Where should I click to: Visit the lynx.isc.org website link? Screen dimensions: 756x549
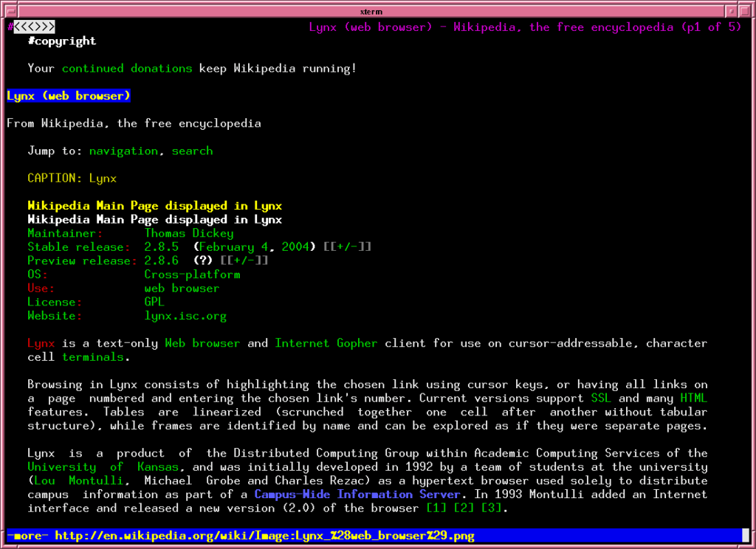(185, 317)
